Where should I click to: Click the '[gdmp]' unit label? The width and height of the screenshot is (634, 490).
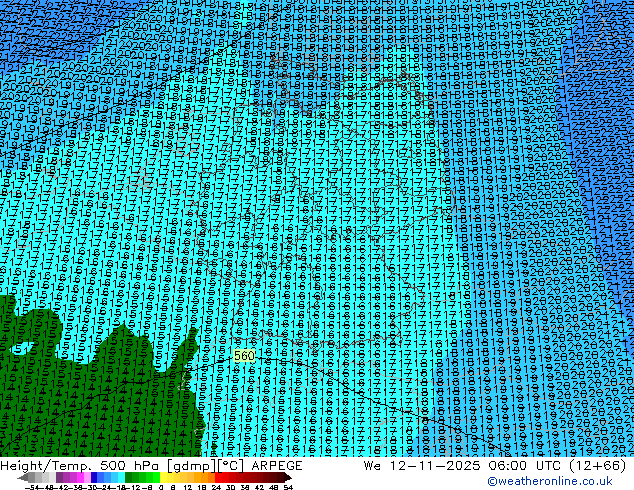(x=190, y=466)
